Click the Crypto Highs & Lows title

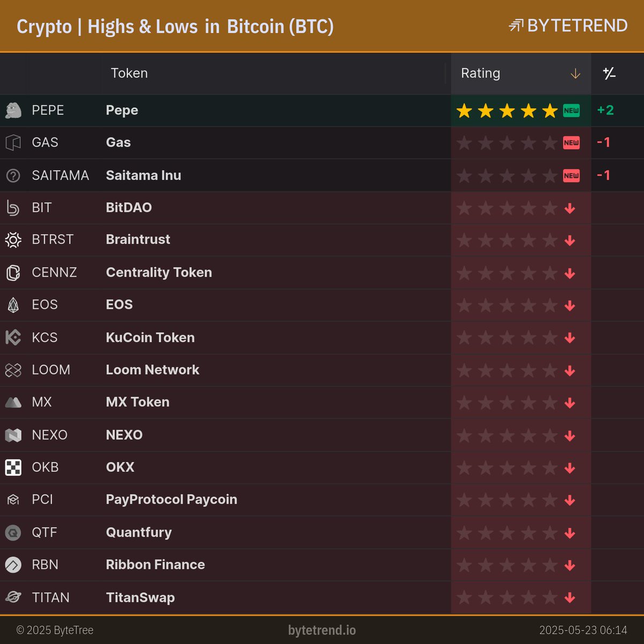coord(175,26)
